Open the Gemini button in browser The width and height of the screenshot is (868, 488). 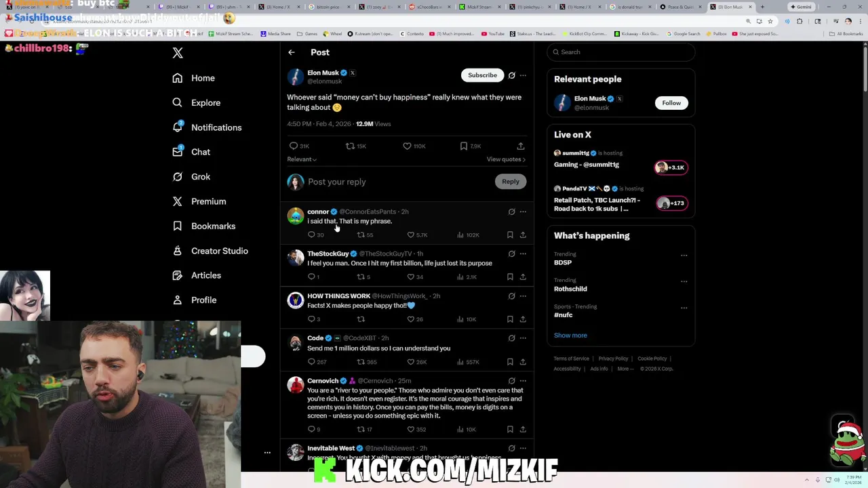(x=802, y=7)
